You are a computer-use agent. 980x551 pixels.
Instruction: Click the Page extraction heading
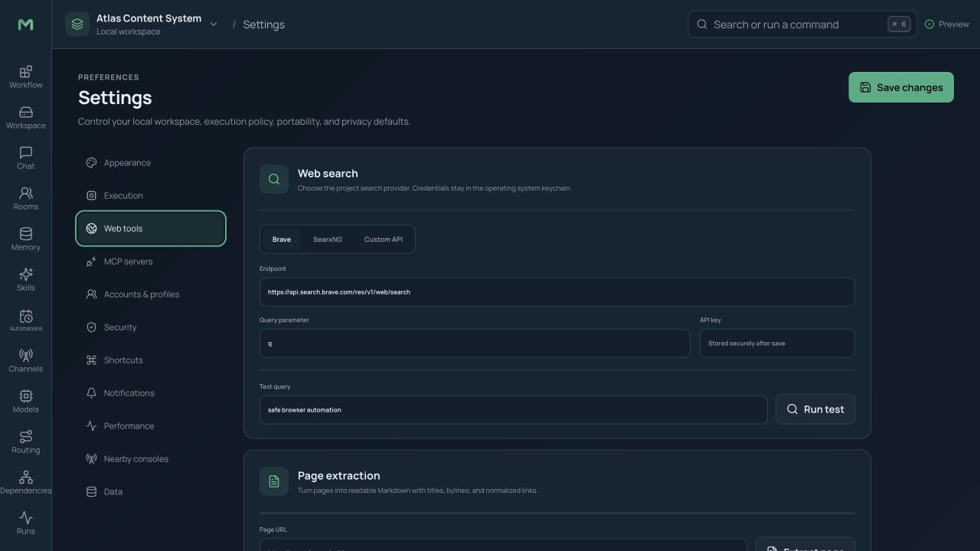[338, 475]
